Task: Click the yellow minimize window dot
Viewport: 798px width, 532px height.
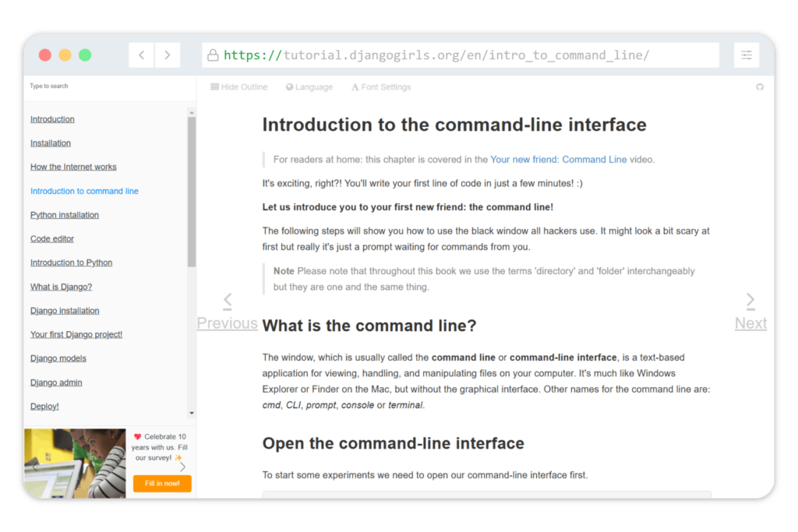Action: point(65,55)
